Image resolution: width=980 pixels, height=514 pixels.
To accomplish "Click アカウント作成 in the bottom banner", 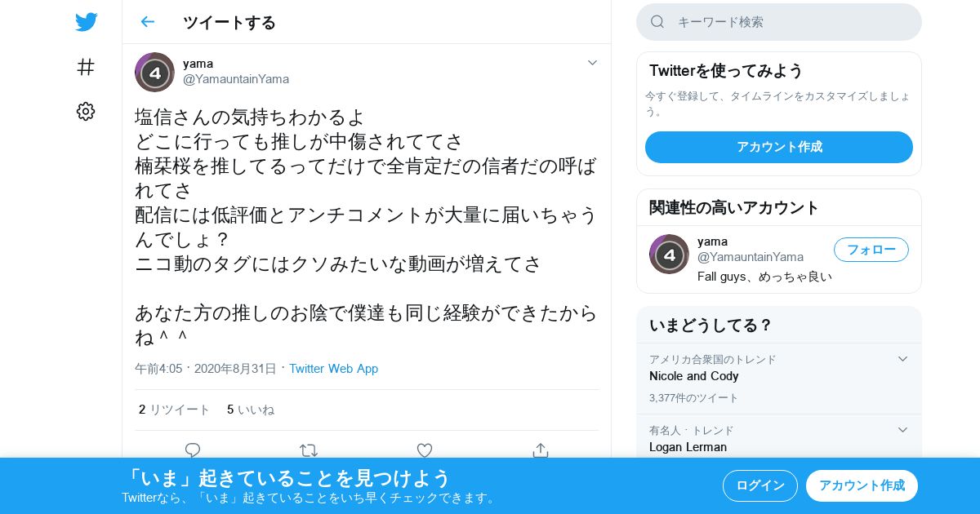I will [x=862, y=485].
